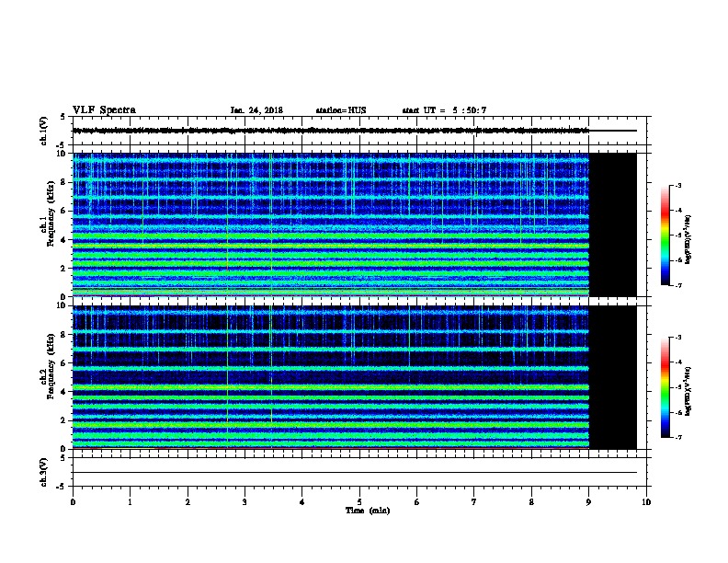Viewport: 728px width, 563px height.
Task: Click time axis tick label "9"
Action: [588, 502]
